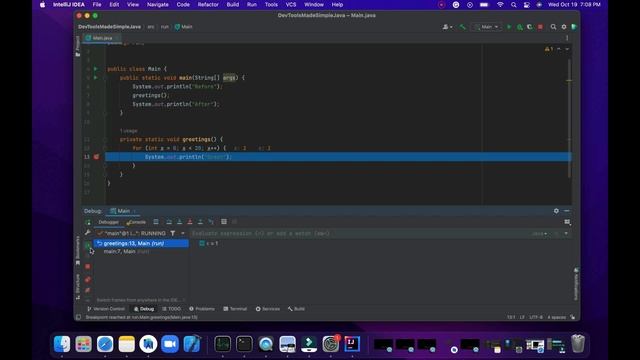This screenshot has width=640, height=360.
Task: Switch to Debugger tab
Action: (x=109, y=222)
